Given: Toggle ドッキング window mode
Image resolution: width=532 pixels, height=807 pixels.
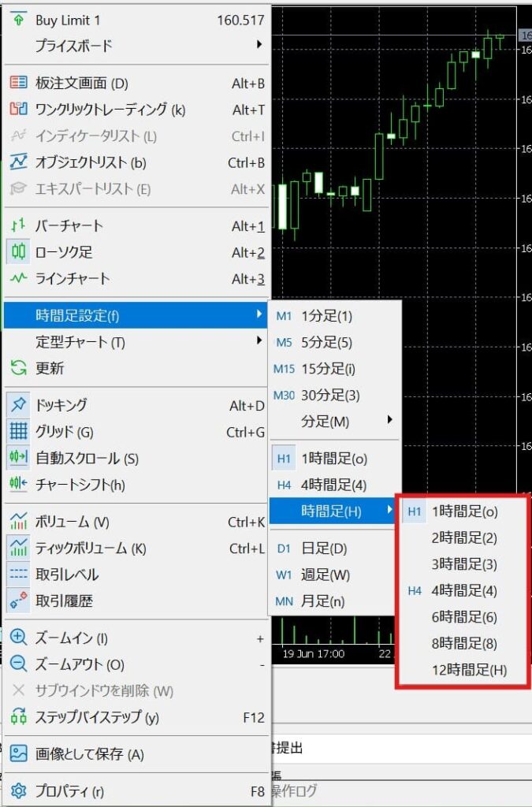Looking at the screenshot, I should [136, 405].
